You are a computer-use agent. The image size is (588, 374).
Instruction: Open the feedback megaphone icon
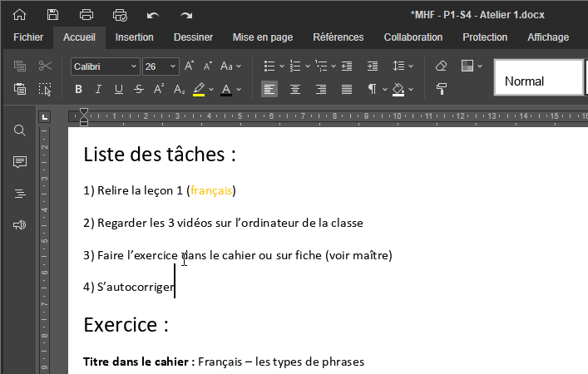[x=19, y=225]
